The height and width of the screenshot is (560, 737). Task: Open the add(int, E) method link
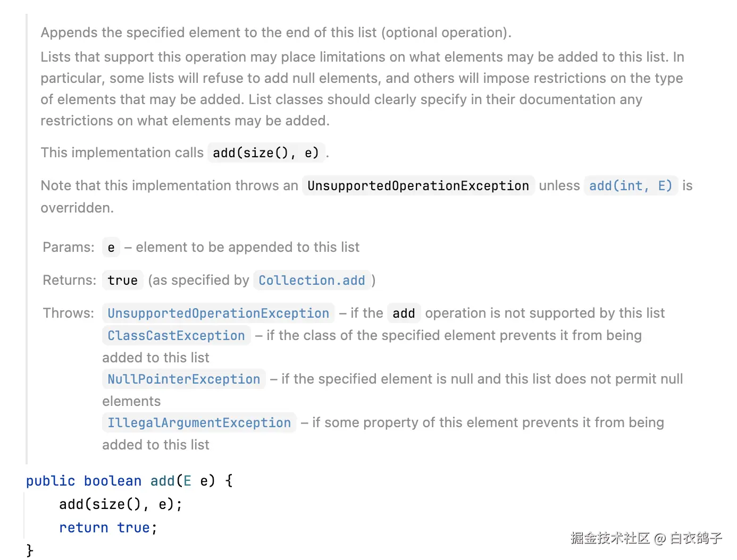[x=630, y=186]
